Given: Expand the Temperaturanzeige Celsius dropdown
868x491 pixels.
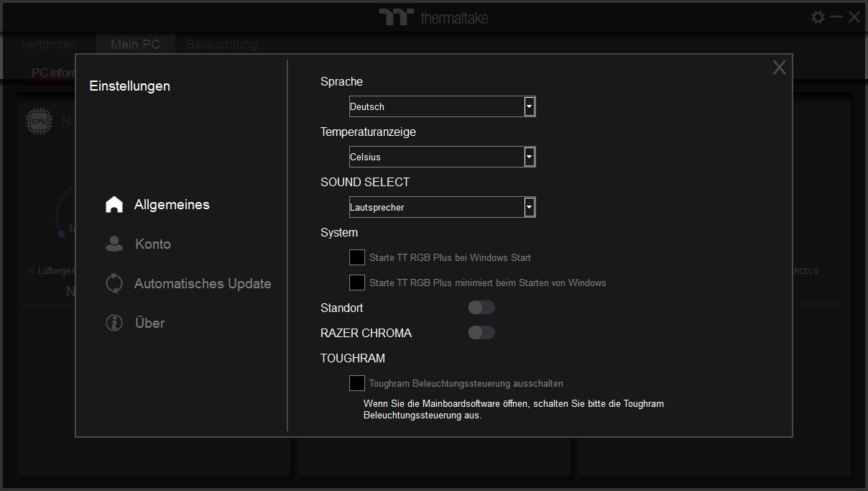Looking at the screenshot, I should [443, 157].
